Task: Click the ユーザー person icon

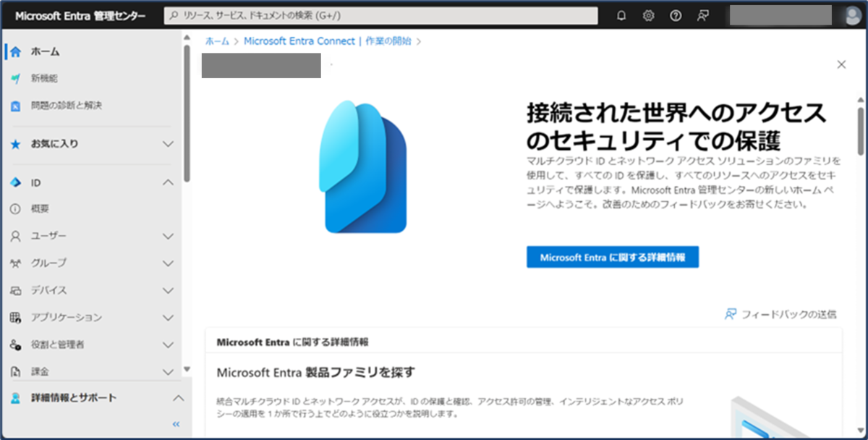Action: pyautogui.click(x=16, y=237)
